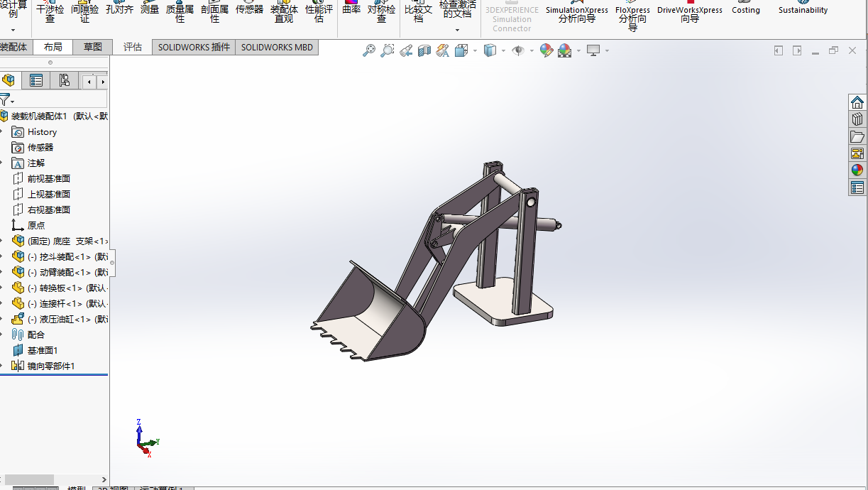The height and width of the screenshot is (490, 868).
Task: Open the ConfigurationManager tab in left panel
Action: (x=64, y=81)
